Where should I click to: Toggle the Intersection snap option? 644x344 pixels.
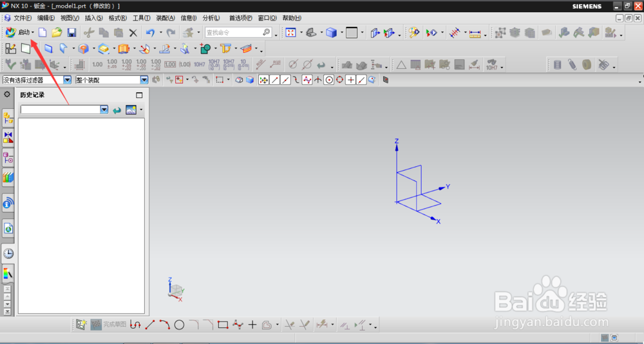tap(317, 80)
